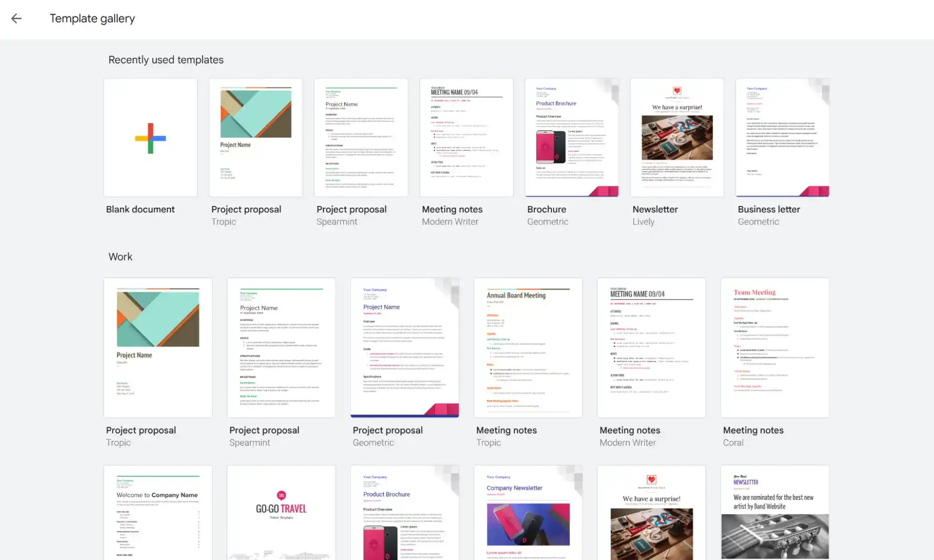
Task: Click the back arrow to exit Template gallery
Action: (x=17, y=18)
